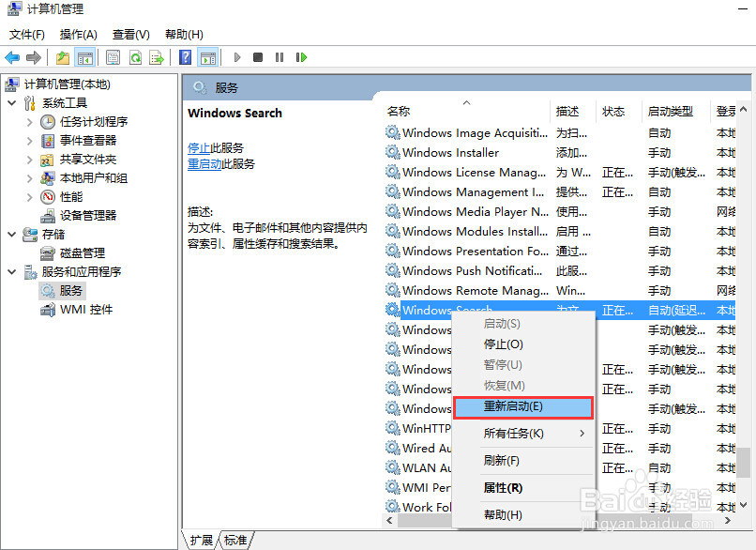Click the Back arrow toolbar icon
Image resolution: width=756 pixels, height=550 pixels.
pyautogui.click(x=12, y=58)
